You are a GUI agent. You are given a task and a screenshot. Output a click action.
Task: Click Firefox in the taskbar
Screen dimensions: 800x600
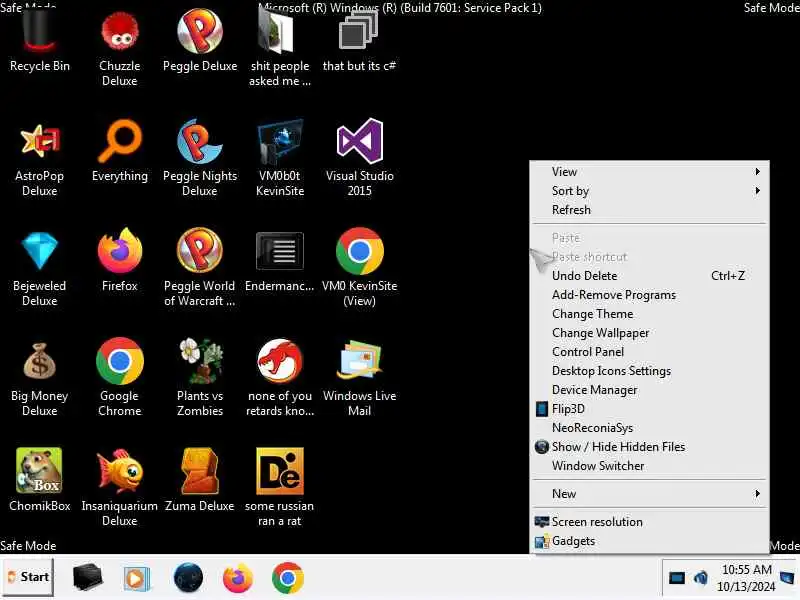pos(237,578)
